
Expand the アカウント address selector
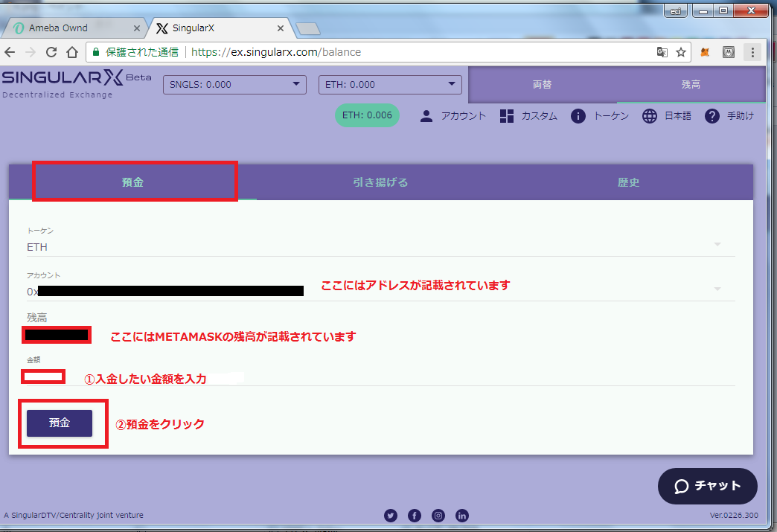(x=380, y=290)
